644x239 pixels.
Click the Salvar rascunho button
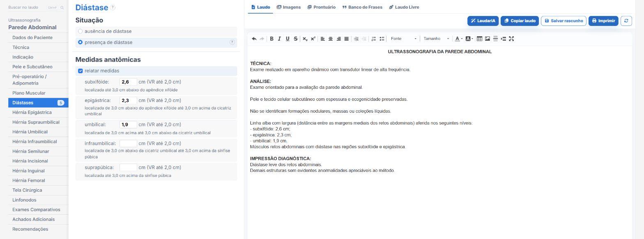click(x=563, y=21)
